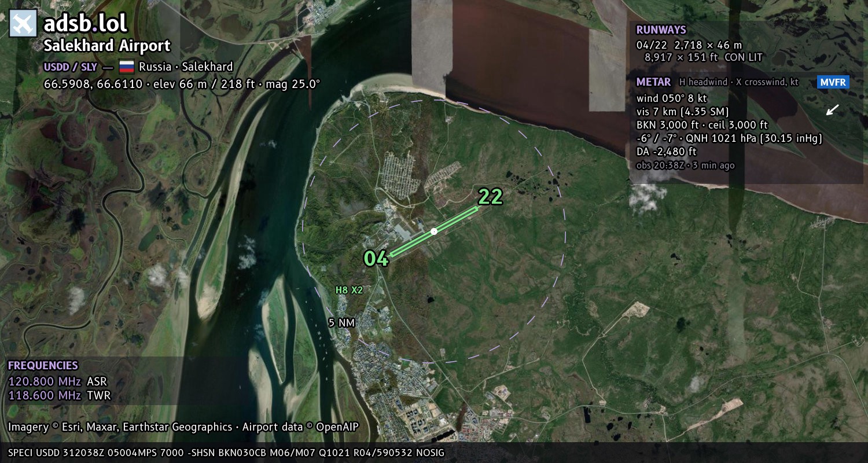868x463 pixels.
Task: Click the obs 20:38Z timestamp
Action: point(685,166)
